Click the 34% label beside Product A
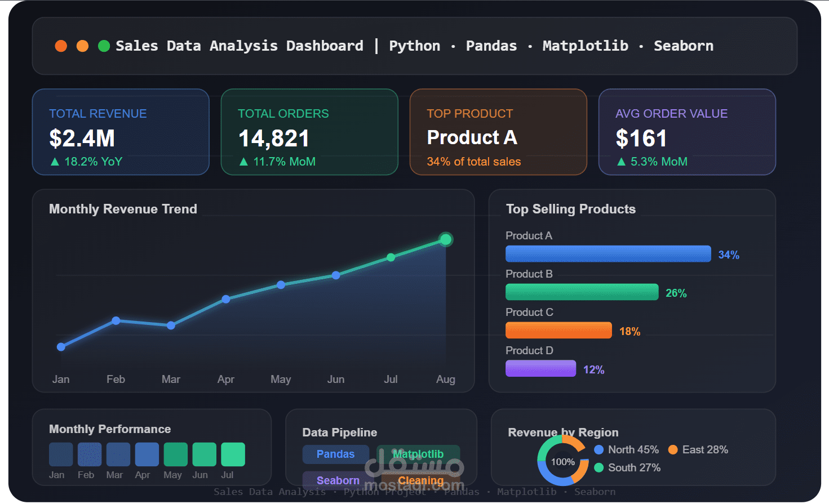829x504 pixels. click(x=729, y=255)
